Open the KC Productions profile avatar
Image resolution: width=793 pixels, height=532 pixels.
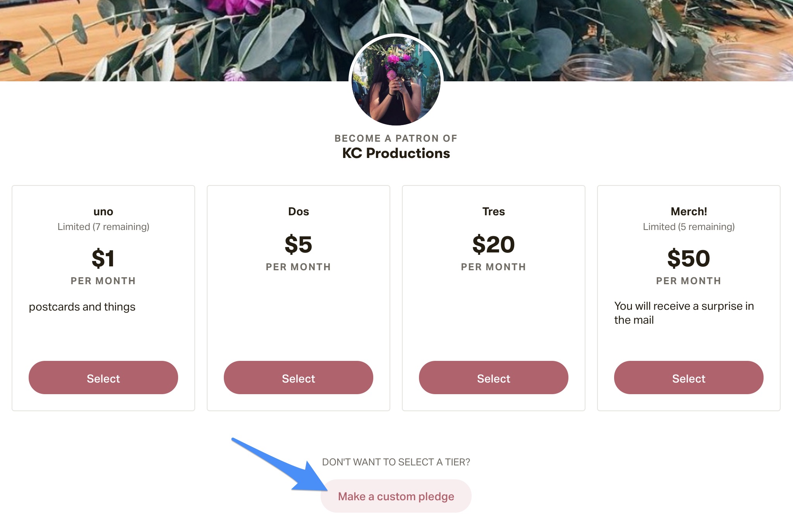coord(396,81)
